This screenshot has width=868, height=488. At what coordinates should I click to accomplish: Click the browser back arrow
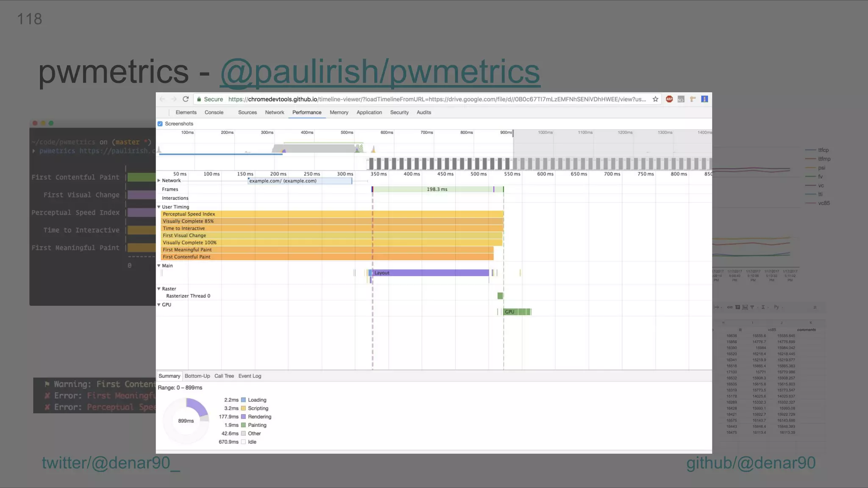click(x=162, y=99)
